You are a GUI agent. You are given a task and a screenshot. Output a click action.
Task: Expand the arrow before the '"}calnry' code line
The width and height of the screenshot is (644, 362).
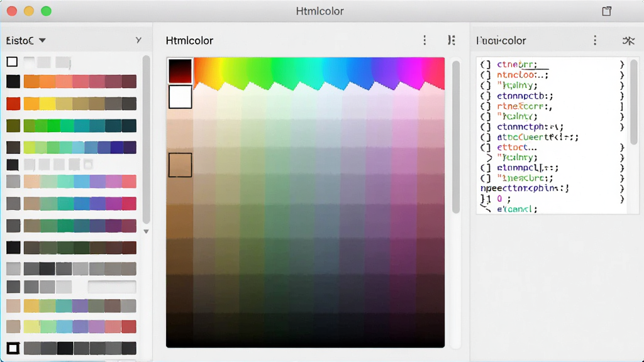(x=489, y=157)
